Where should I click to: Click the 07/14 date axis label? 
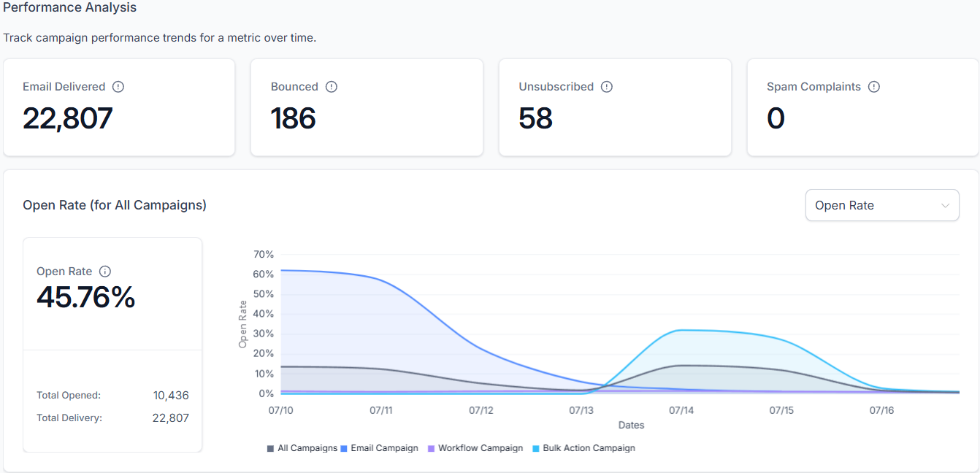coord(681,411)
